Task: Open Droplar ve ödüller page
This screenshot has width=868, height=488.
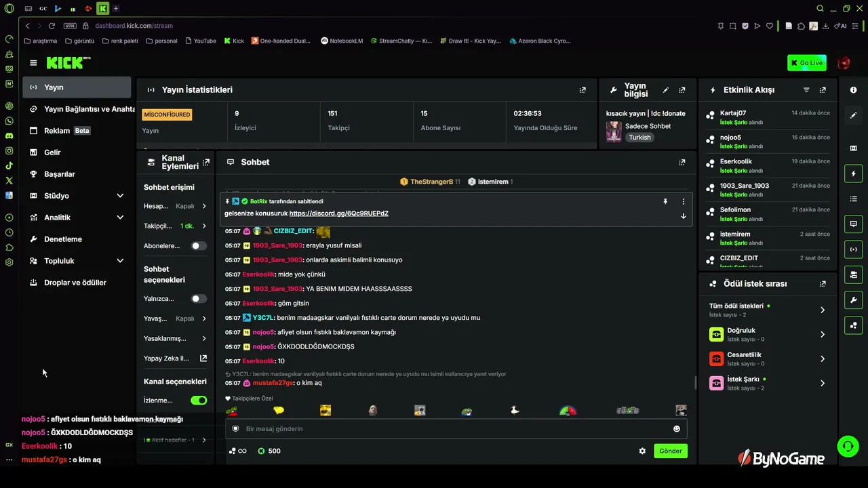Action: tap(77, 283)
